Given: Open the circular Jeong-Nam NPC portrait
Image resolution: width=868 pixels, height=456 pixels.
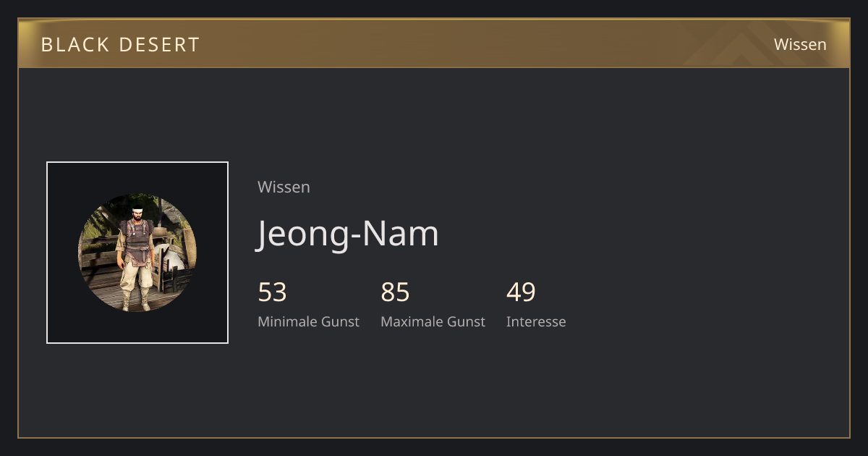Looking at the screenshot, I should (x=137, y=253).
